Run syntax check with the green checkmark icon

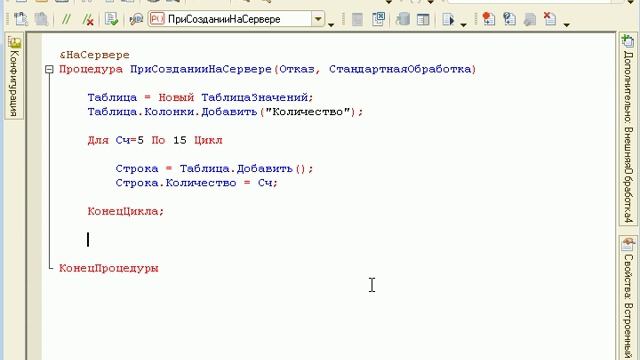(111, 19)
